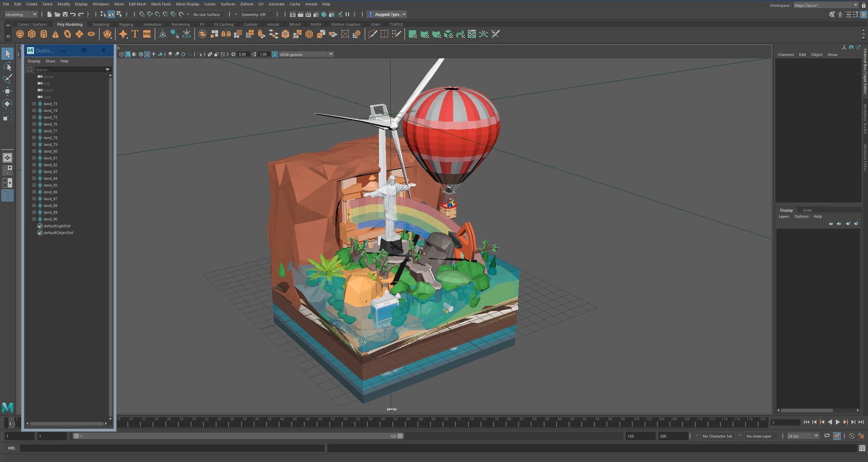Open the Edit Mesh menu

tap(137, 4)
